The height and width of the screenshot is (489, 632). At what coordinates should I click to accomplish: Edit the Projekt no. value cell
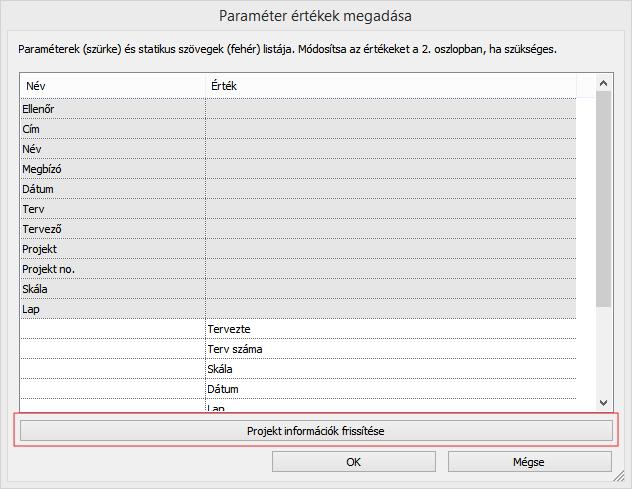pyautogui.click(x=391, y=269)
